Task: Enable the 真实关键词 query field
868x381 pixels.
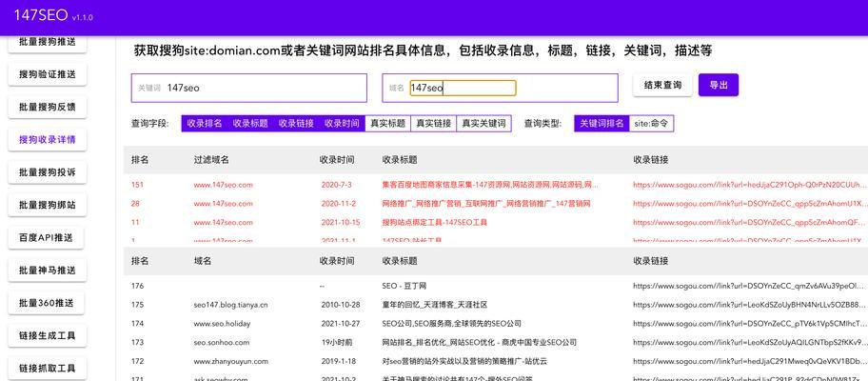Action: pyautogui.click(x=483, y=124)
